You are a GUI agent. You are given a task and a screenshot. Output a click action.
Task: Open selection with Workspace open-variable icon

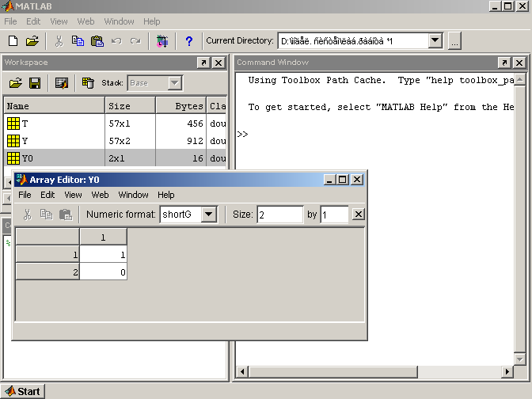(62, 83)
